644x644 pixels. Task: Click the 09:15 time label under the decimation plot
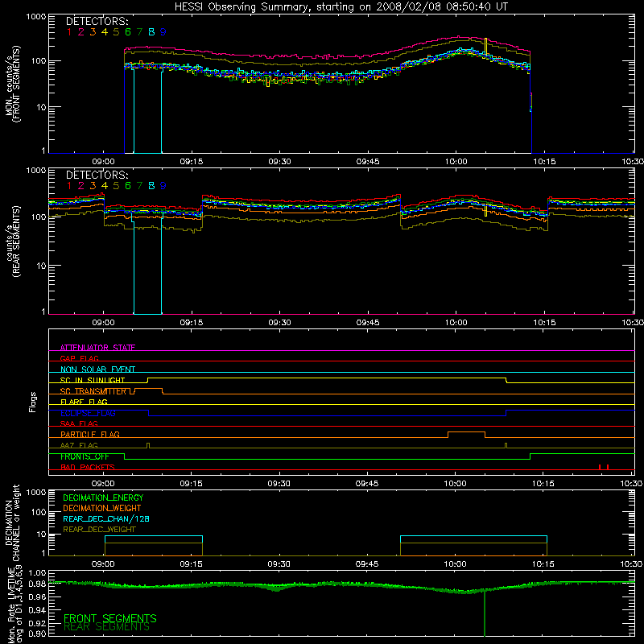point(191,564)
